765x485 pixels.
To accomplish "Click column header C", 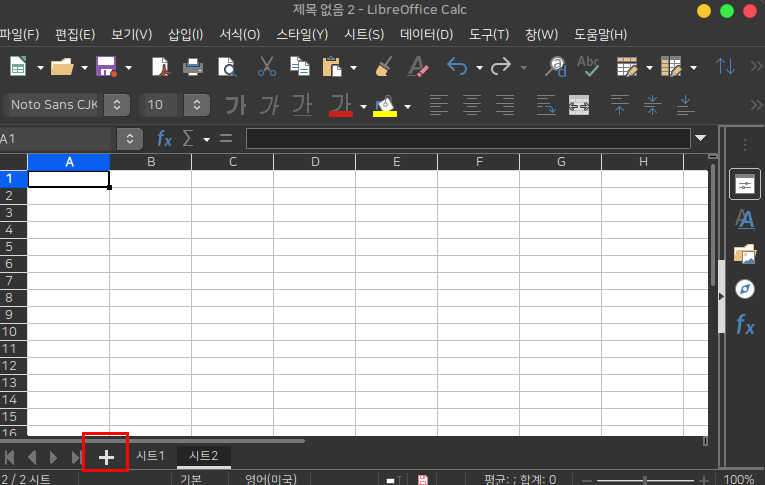I will [x=232, y=162].
